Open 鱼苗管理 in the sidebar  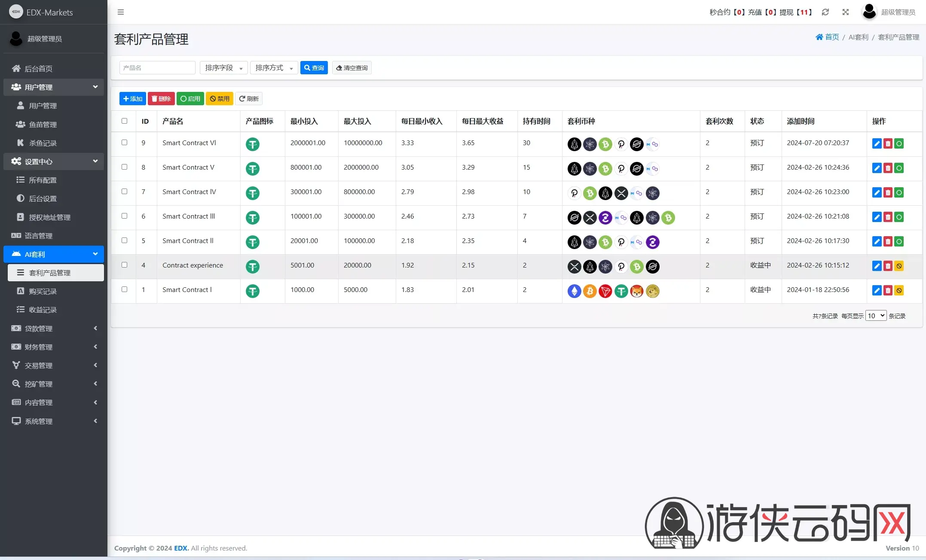pos(56,125)
